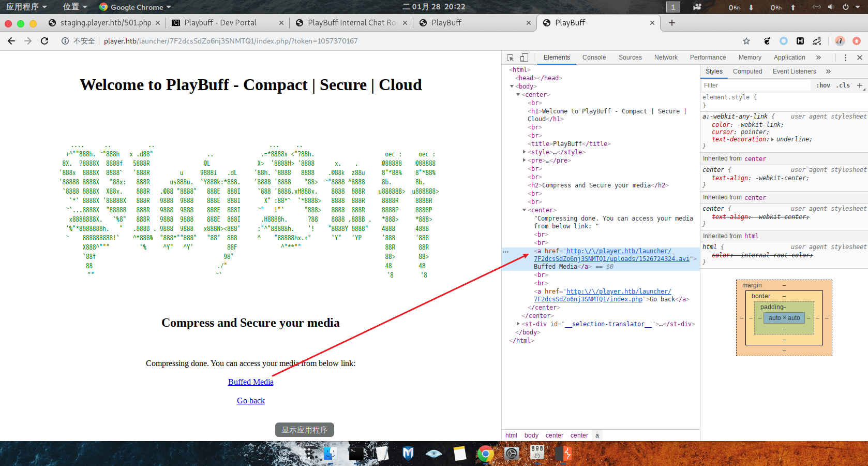Open the Chrome profile avatar
868x466 pixels.
[840, 41]
